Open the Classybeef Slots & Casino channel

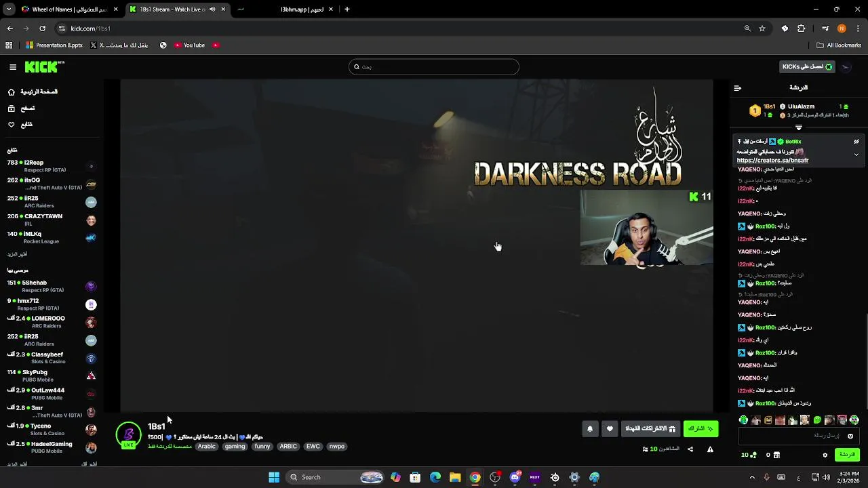click(51, 358)
